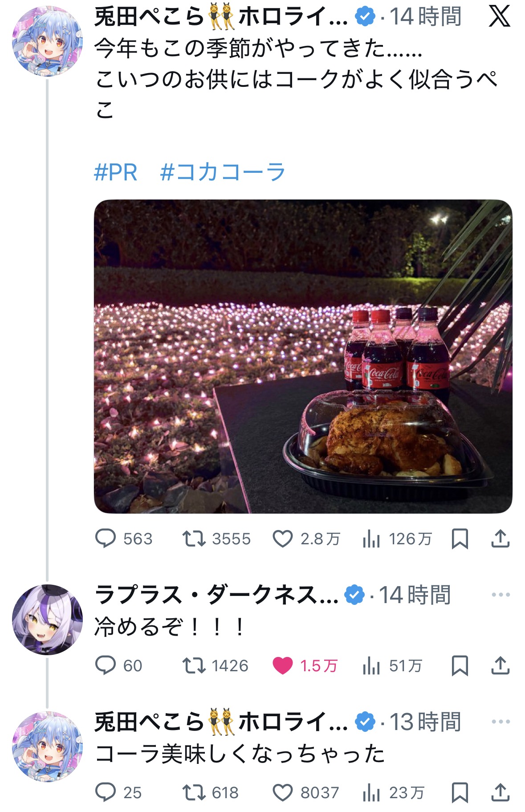View analytics showing 126万 impressions
This screenshot has width=525, height=812.
coord(397,539)
